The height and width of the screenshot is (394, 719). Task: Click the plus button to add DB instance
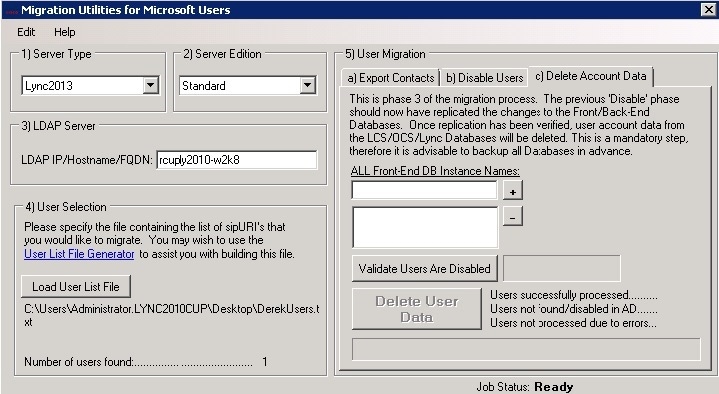coord(513,190)
